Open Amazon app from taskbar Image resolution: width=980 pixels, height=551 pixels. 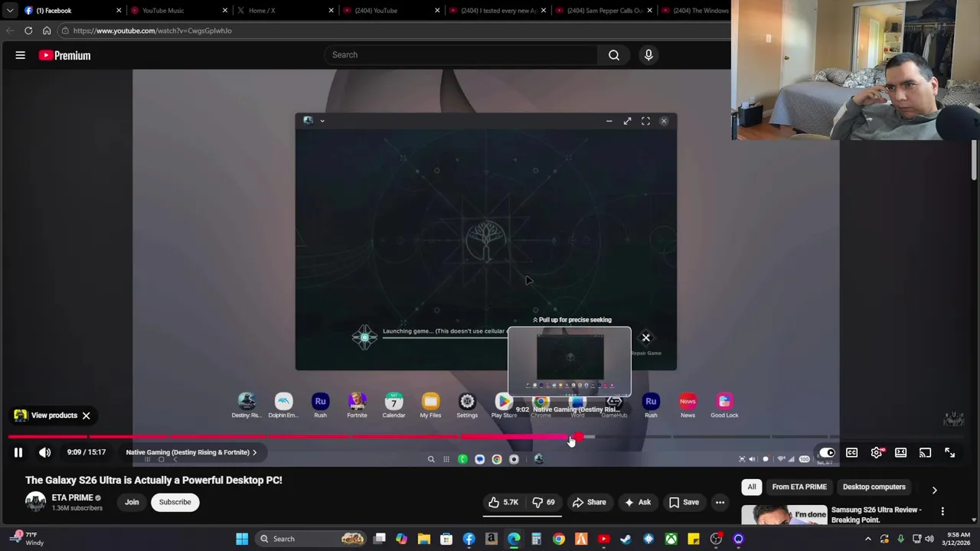[492, 539]
